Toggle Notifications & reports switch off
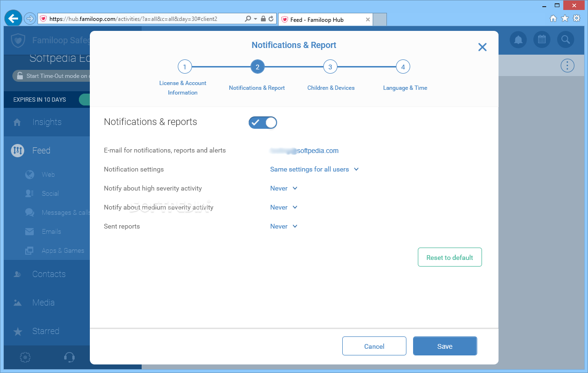 (262, 123)
